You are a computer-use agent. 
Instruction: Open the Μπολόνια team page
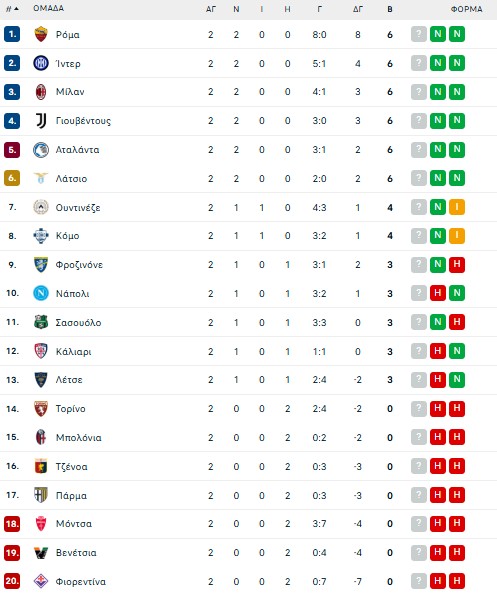coord(79,438)
